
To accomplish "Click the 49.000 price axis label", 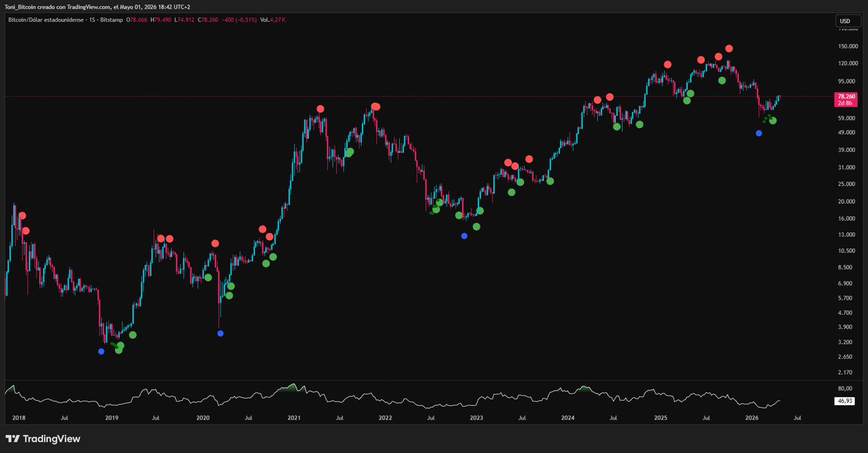I will tap(846, 132).
